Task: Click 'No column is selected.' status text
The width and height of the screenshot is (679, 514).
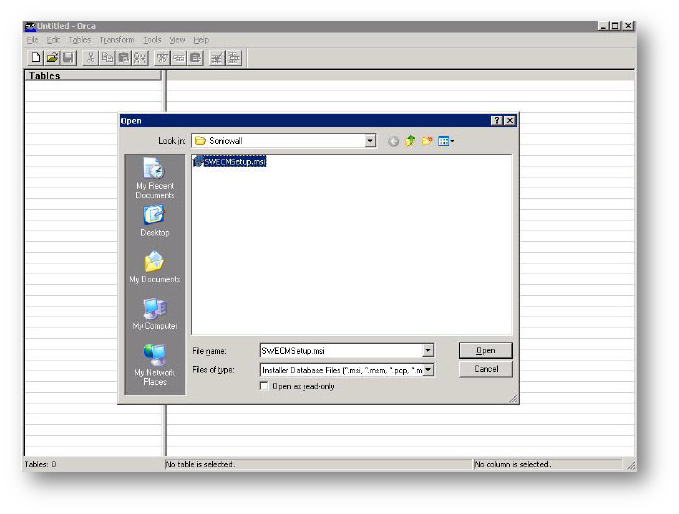Action: [x=513, y=464]
